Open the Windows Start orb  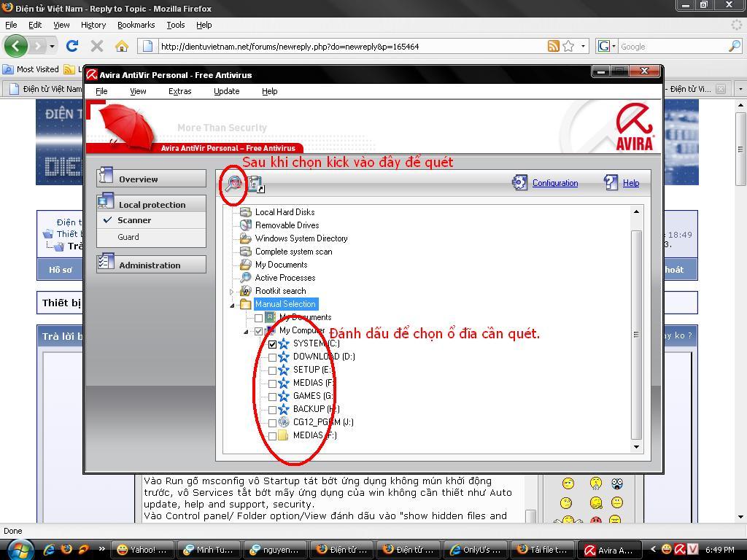click(20, 550)
